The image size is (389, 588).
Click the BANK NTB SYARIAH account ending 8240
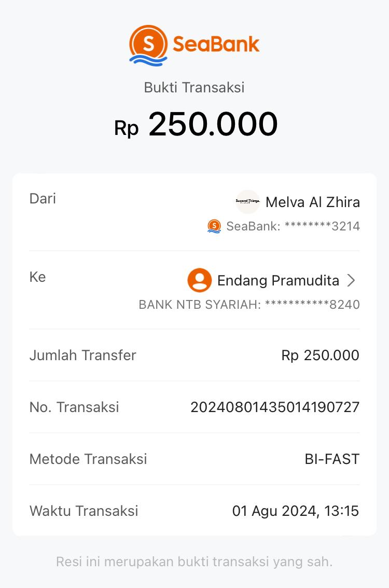pos(249,305)
